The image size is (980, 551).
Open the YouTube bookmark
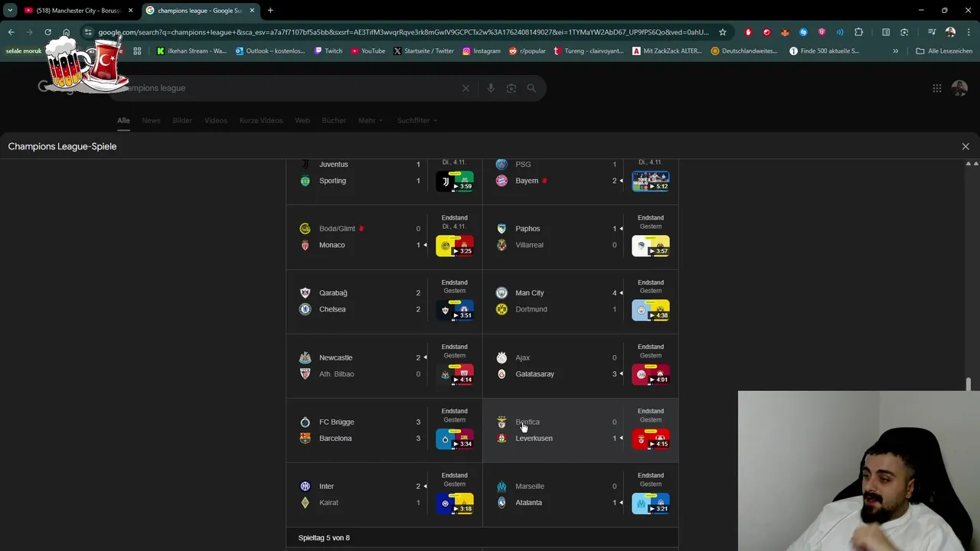(367, 51)
